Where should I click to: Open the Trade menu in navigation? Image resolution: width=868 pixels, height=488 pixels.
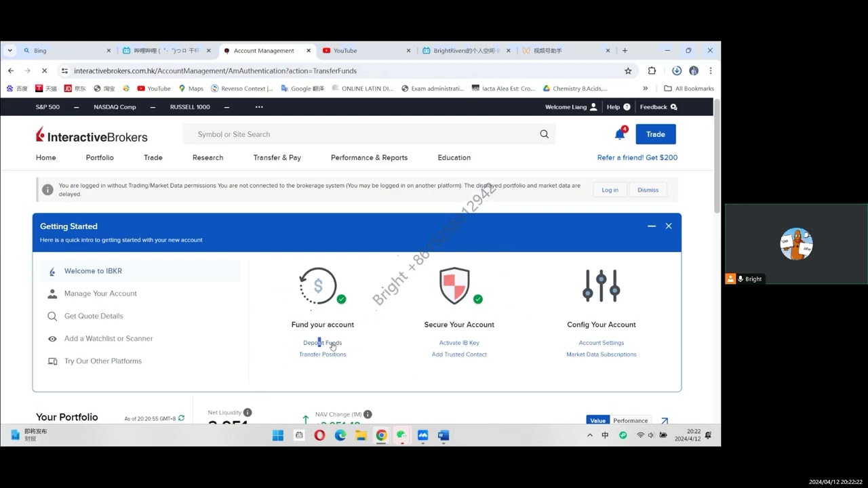[x=153, y=157]
